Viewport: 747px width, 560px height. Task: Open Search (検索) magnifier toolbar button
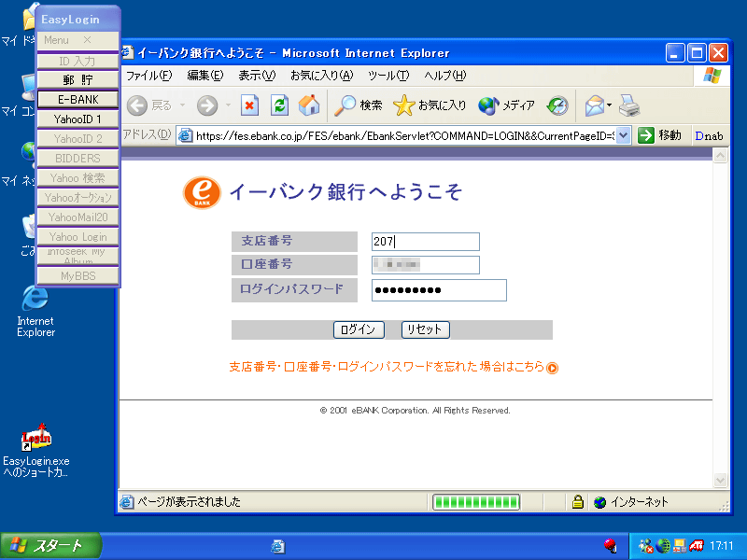(x=358, y=105)
